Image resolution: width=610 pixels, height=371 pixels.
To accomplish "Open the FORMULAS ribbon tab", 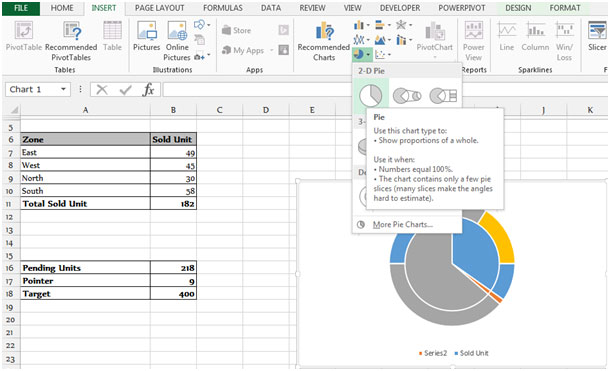I will [223, 8].
